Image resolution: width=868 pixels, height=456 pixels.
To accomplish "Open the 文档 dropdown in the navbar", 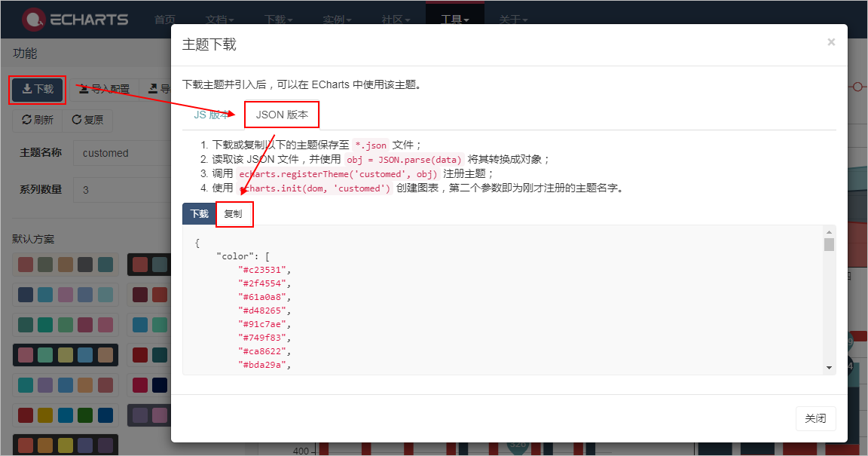I will 220,20.
